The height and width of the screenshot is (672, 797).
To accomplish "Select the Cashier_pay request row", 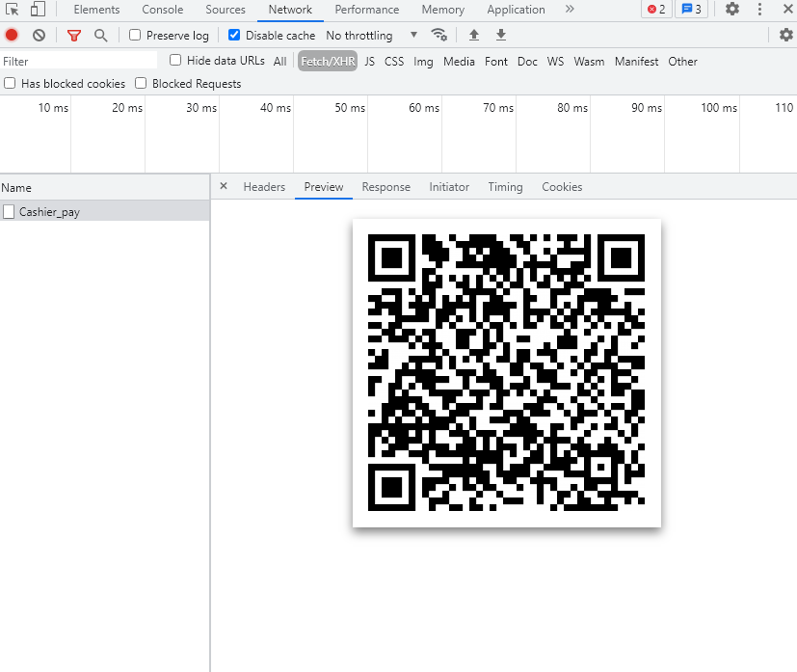I will (105, 211).
